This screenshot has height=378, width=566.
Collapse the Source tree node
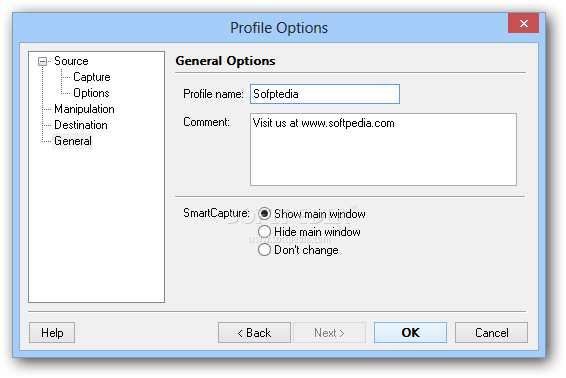[x=42, y=61]
